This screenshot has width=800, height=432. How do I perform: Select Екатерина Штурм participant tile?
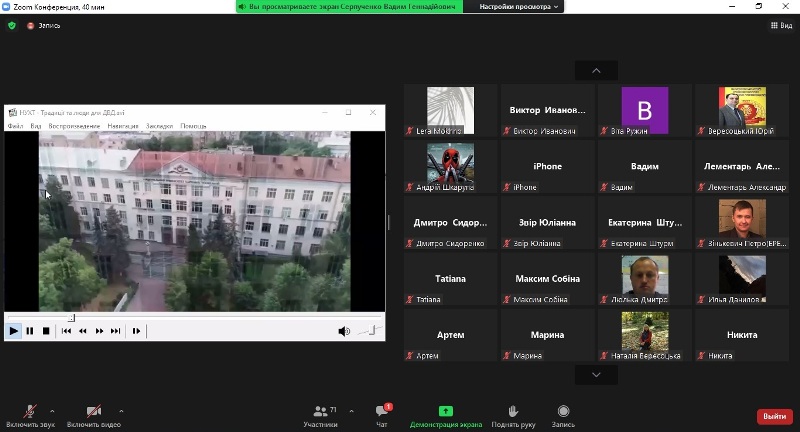(645, 223)
